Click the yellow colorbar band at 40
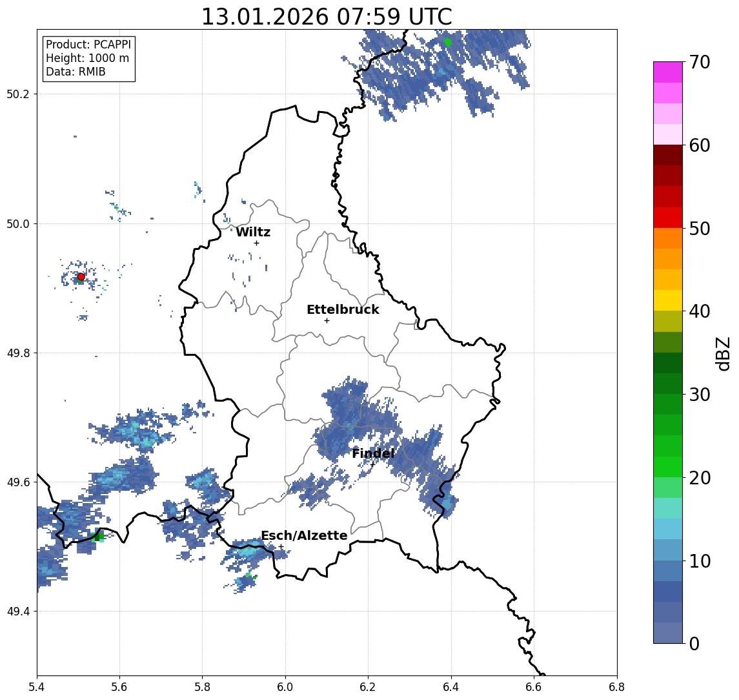The height and width of the screenshot is (700, 739). [x=668, y=301]
